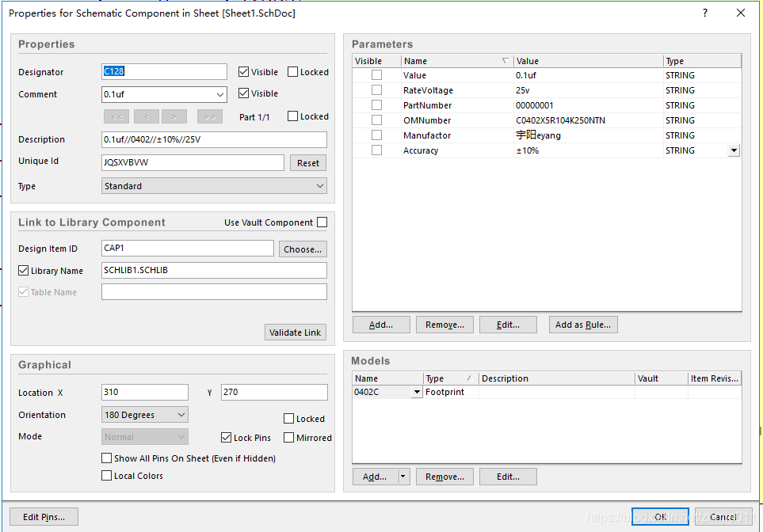Image resolution: width=763 pixels, height=532 pixels.
Task: Uncheck the Lock Pins option
Action: point(227,438)
